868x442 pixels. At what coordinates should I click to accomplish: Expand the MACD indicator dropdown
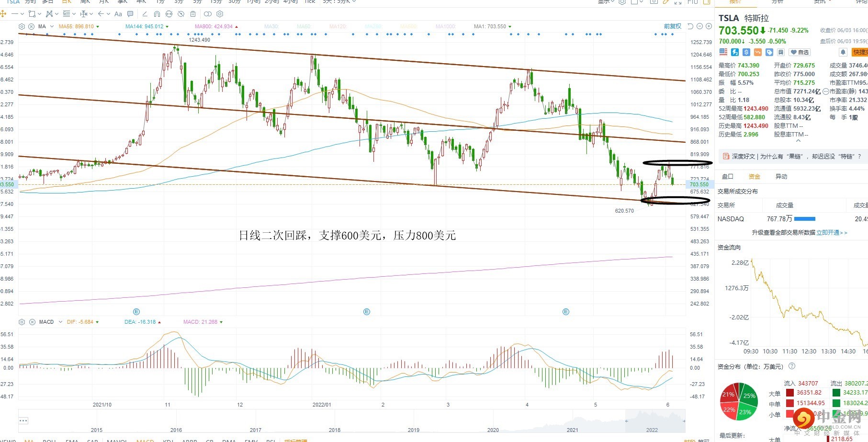click(60, 322)
